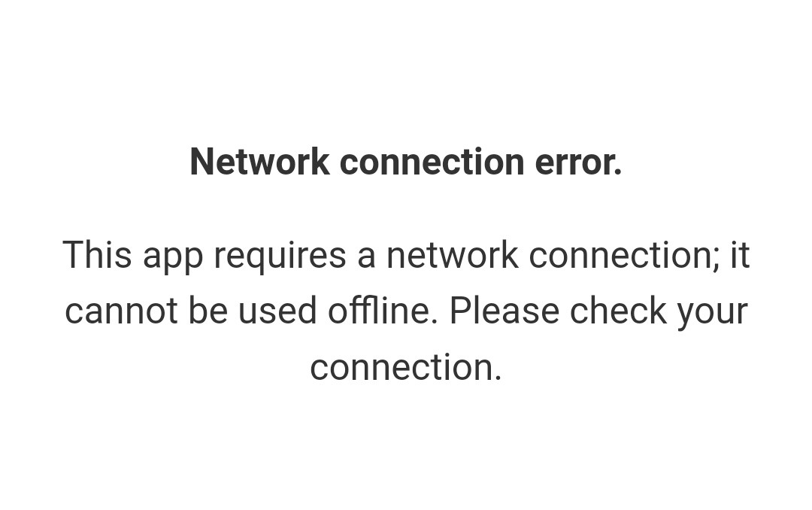Select the word "offline." in the message

383,311
